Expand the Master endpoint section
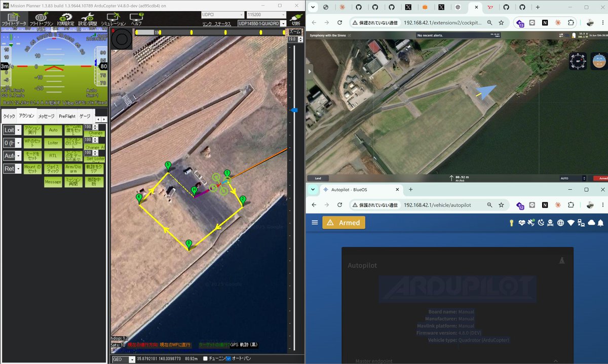The width and height of the screenshot is (608, 364). (458, 360)
